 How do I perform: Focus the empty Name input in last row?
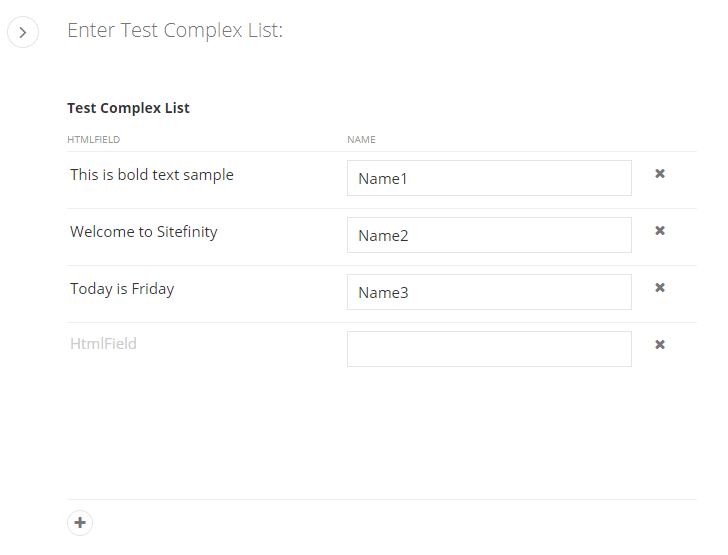tap(489, 349)
